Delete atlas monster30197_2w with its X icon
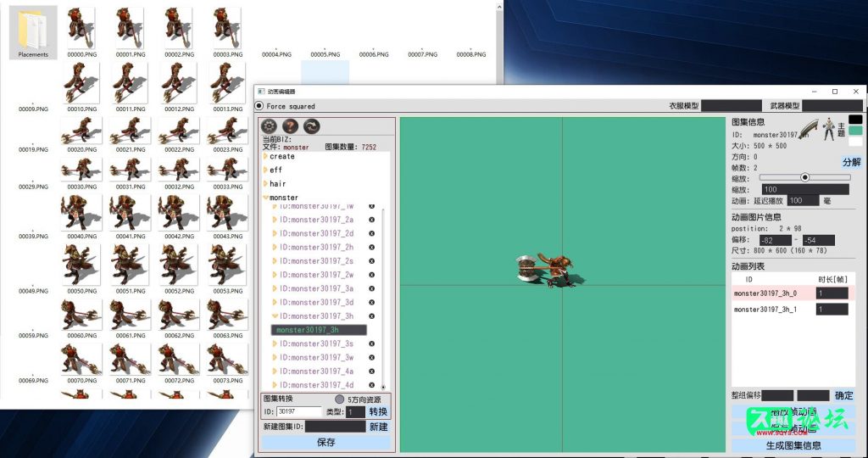This screenshot has width=868, height=458. [371, 276]
